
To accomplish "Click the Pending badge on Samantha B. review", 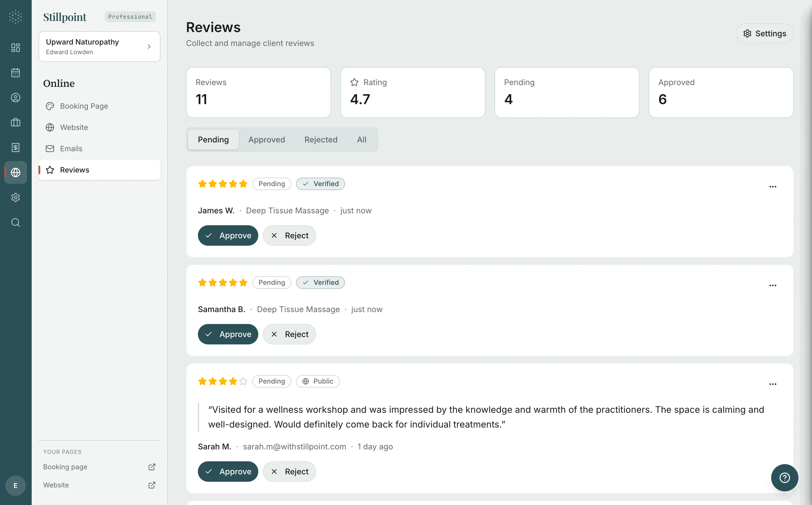I will [272, 283].
